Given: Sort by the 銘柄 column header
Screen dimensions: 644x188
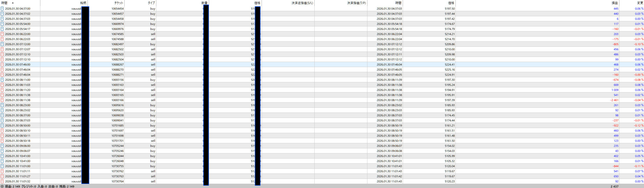Looking at the screenshot, I should pos(83,3).
